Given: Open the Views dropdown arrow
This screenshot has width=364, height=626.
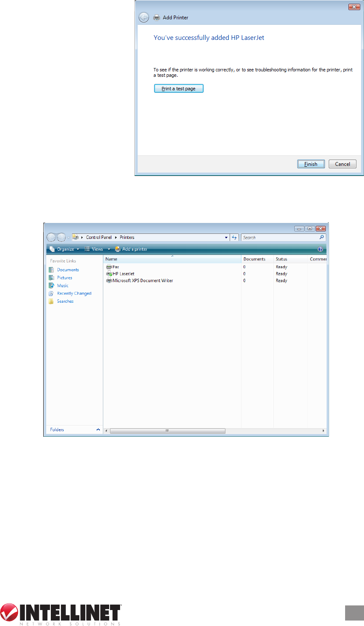Looking at the screenshot, I should point(109,249).
